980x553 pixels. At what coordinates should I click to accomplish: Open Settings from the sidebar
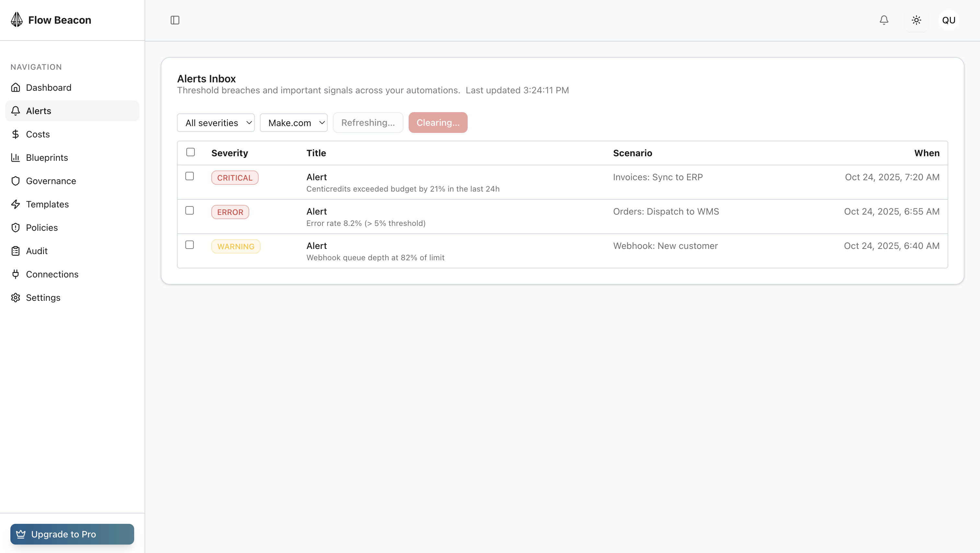coord(42,298)
